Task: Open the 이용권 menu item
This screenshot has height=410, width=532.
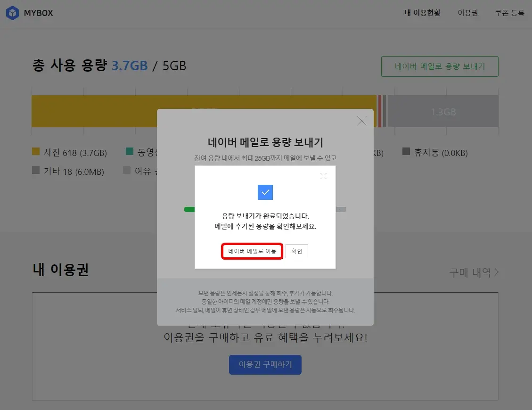Action: tap(468, 13)
